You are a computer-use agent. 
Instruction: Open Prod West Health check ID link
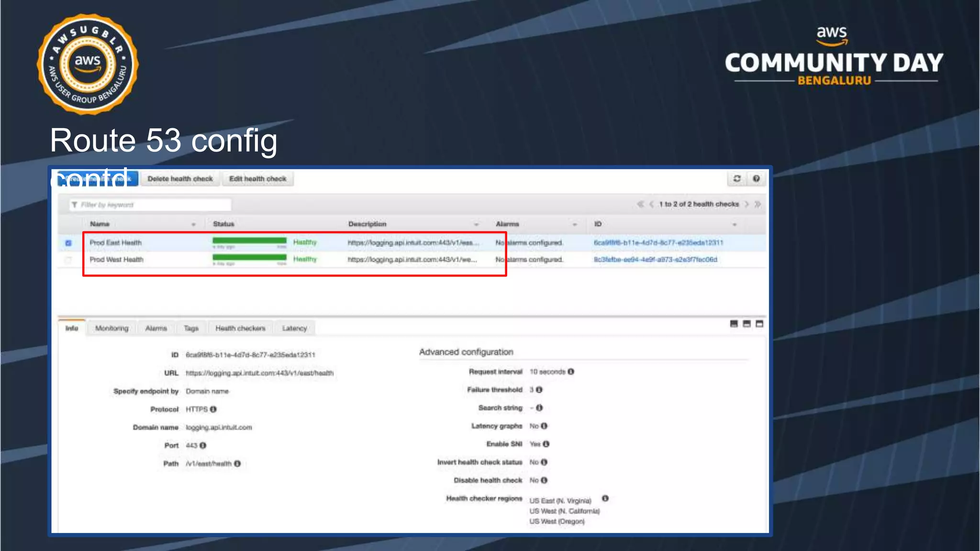[656, 259]
